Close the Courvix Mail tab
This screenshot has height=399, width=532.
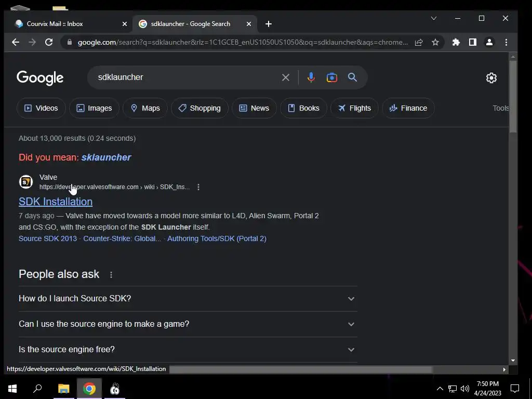coord(125,24)
